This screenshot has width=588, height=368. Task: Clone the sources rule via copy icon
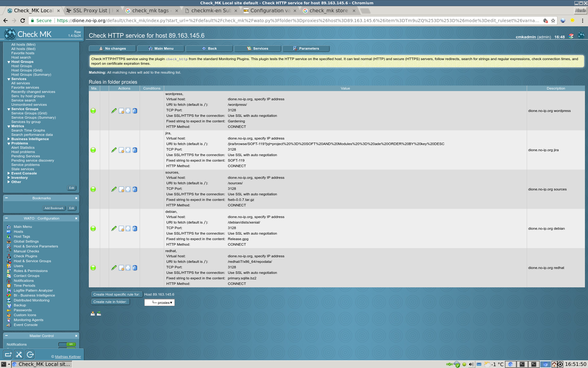tap(121, 189)
